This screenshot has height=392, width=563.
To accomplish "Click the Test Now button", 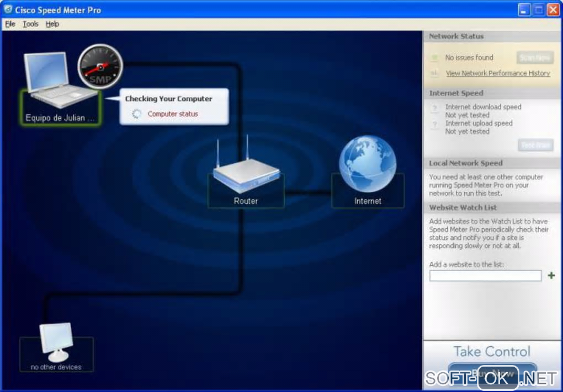I will click(x=535, y=145).
